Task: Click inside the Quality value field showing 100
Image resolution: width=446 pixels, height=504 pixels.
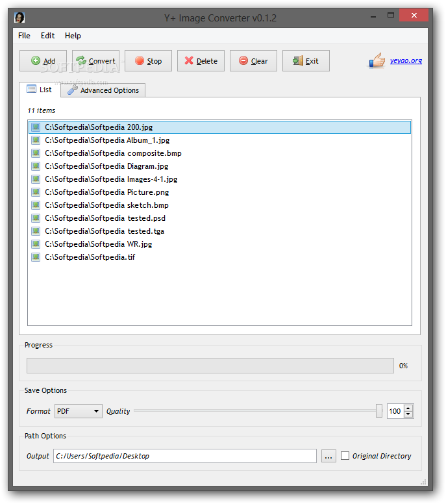Action: click(395, 411)
